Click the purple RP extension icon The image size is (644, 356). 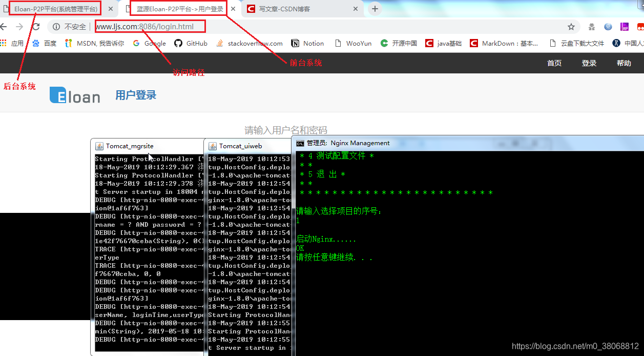point(625,27)
